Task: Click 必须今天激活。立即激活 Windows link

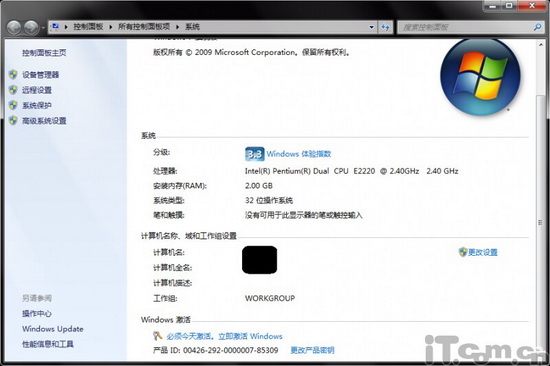Action: click(x=224, y=336)
